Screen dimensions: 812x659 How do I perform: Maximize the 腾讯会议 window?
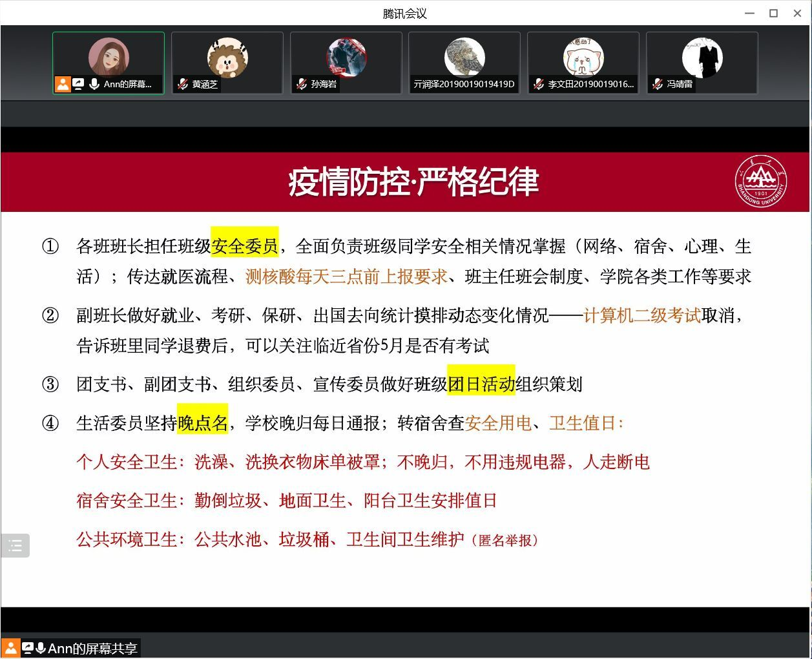coord(773,13)
